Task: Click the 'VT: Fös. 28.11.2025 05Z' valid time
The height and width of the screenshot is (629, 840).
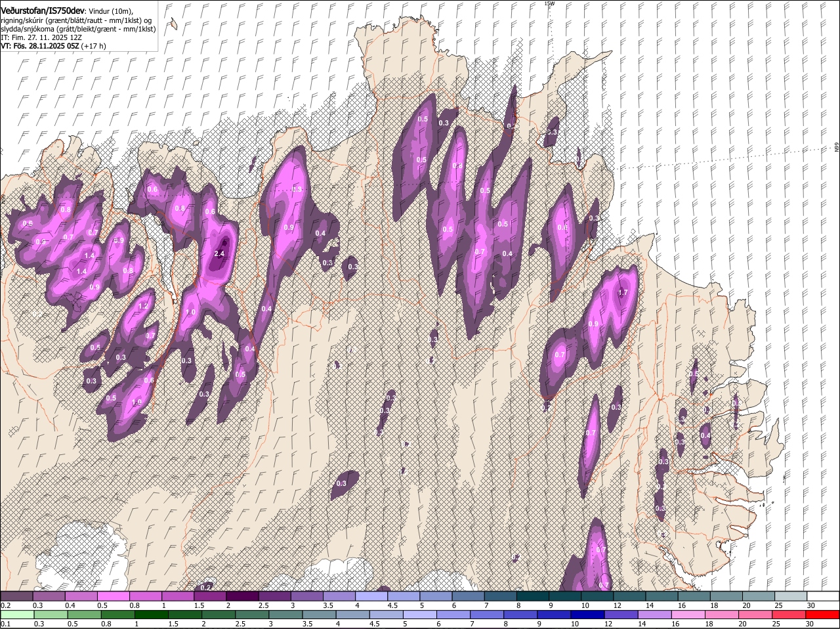Action: point(39,47)
